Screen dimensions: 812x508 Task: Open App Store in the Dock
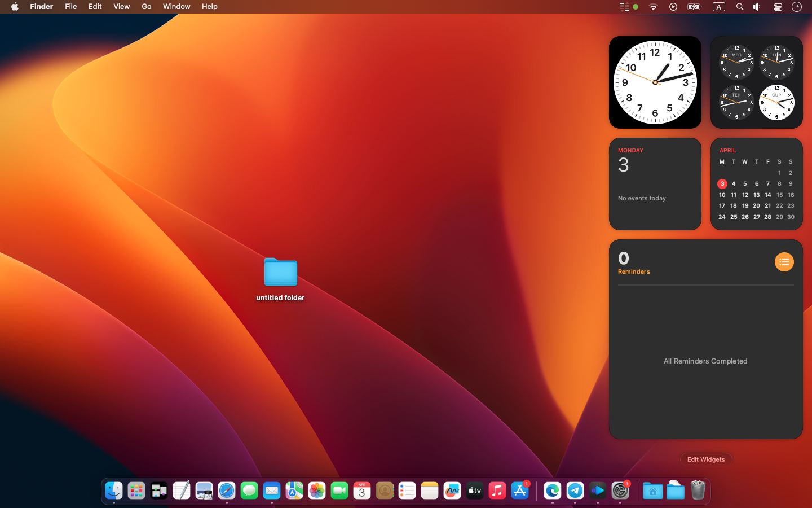[x=520, y=491]
